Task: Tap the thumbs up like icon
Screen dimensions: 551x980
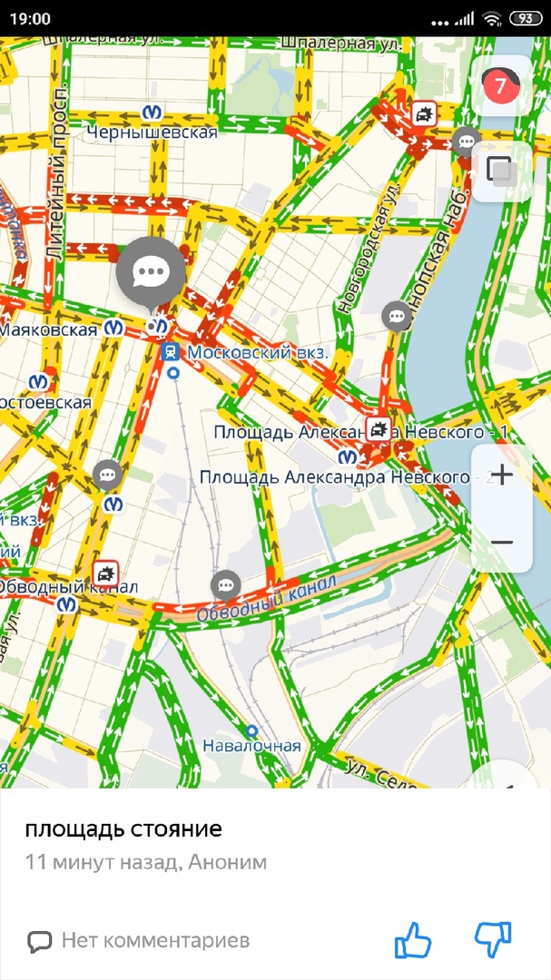Action: tap(413, 939)
